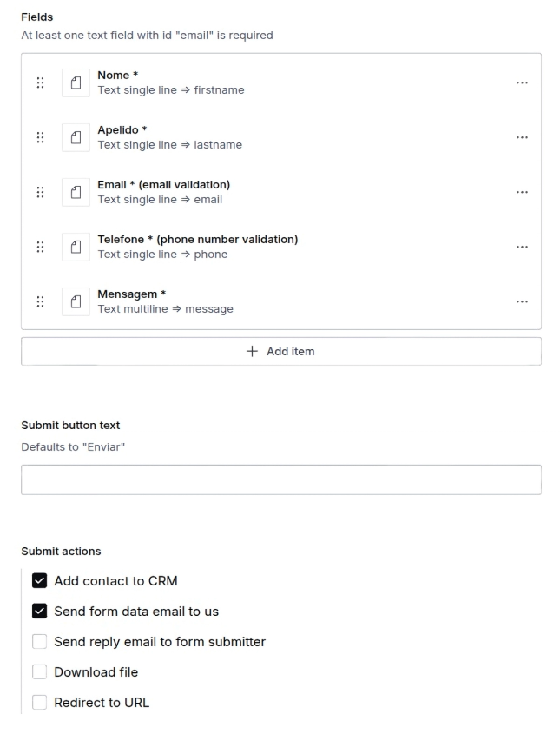The width and height of the screenshot is (560, 734).
Task: Uncheck Add contact to CRM
Action: point(39,580)
